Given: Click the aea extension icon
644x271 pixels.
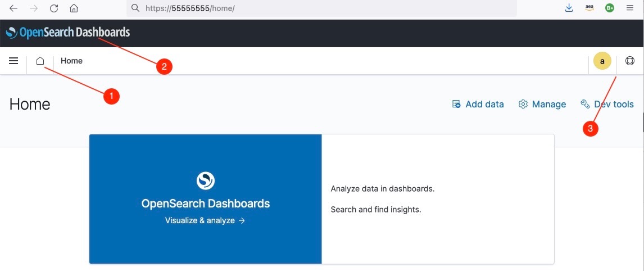Looking at the screenshot, I should (589, 8).
